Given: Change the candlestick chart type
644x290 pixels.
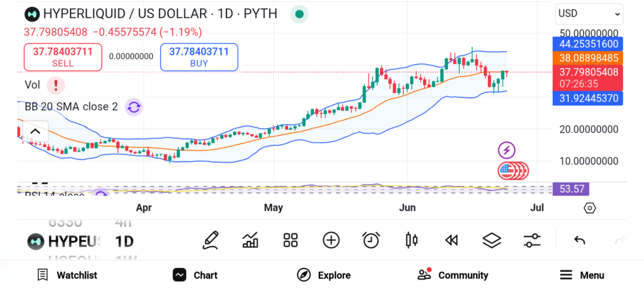Looking at the screenshot, I should pos(411,240).
